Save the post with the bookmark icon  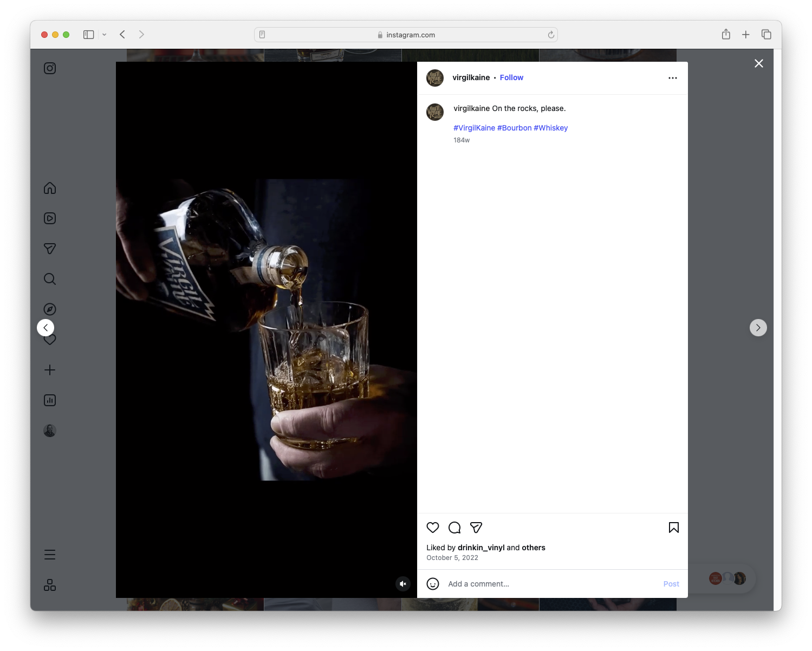coord(673,528)
